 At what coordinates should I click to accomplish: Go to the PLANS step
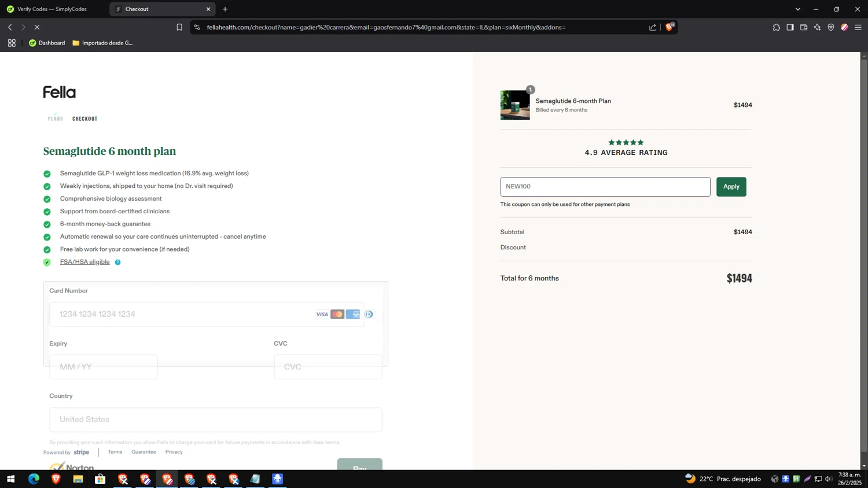tap(56, 118)
